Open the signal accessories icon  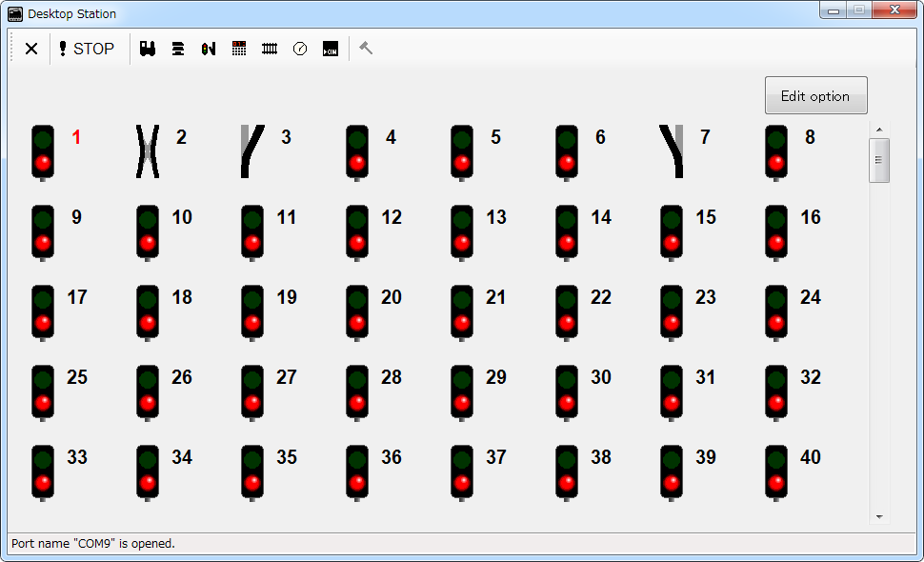coord(209,49)
